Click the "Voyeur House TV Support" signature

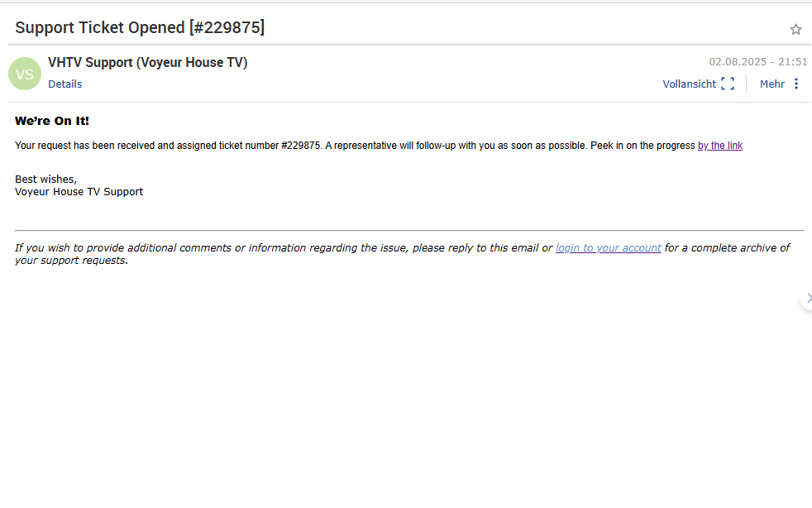click(79, 192)
